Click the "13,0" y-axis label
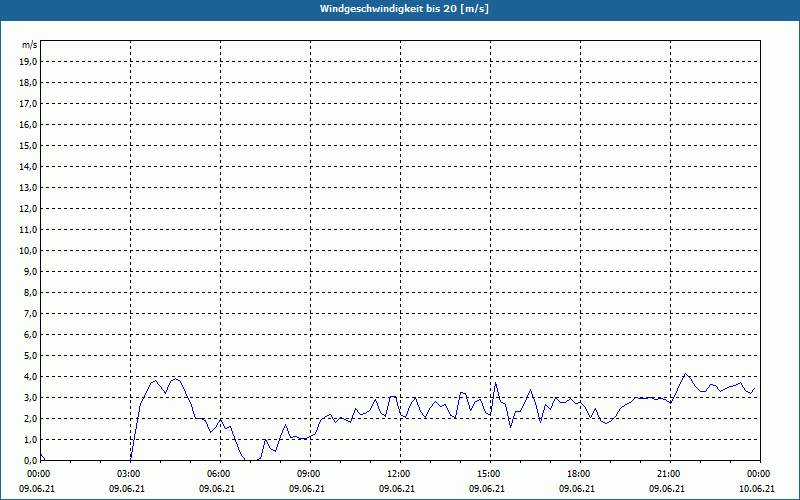The width and height of the screenshot is (800, 500). point(29,188)
